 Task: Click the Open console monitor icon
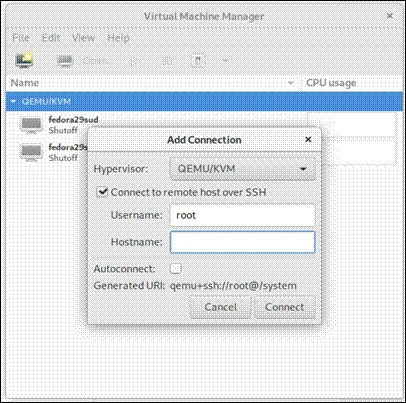point(65,61)
